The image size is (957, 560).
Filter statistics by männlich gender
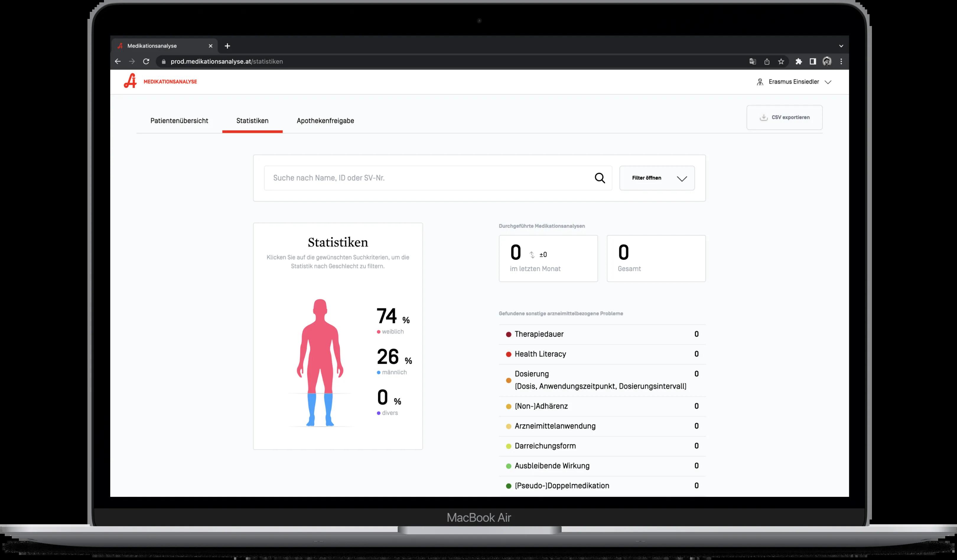[x=394, y=372]
